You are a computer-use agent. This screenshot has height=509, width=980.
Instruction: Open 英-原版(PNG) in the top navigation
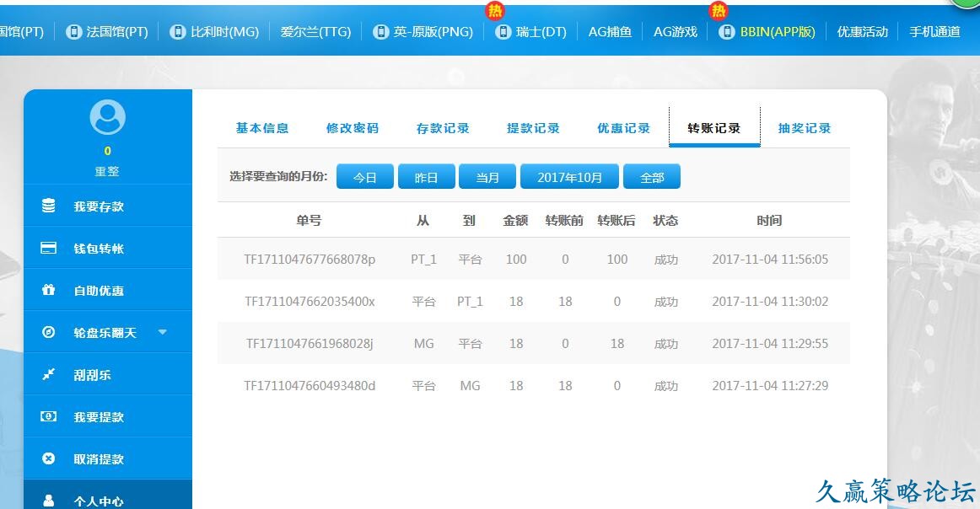click(433, 31)
